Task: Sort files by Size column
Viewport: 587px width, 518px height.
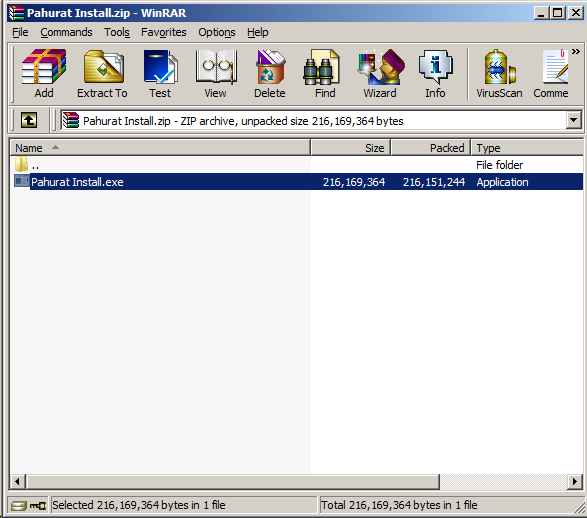Action: tap(350, 147)
